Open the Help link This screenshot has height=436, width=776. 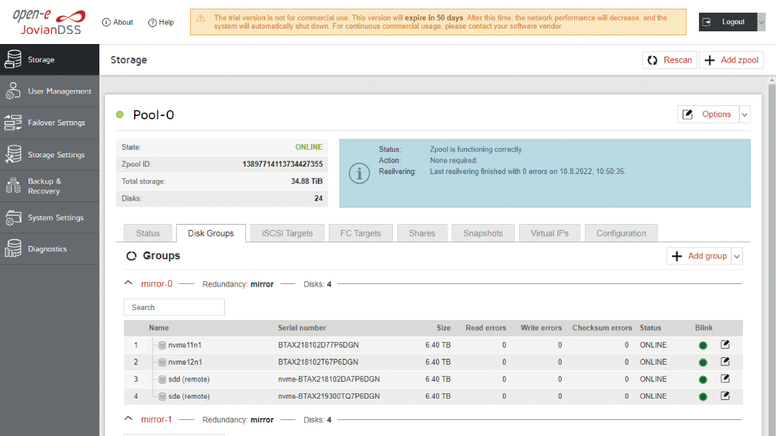[x=161, y=22]
